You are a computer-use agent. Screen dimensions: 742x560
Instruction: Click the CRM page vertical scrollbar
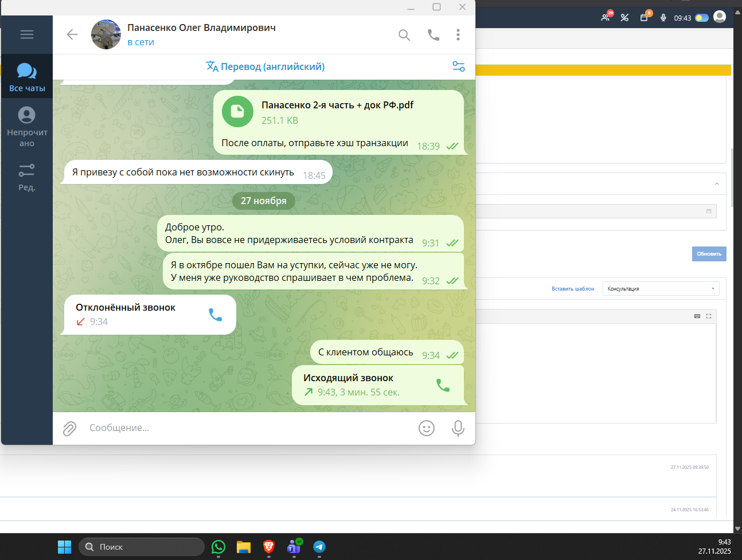[x=732, y=178]
